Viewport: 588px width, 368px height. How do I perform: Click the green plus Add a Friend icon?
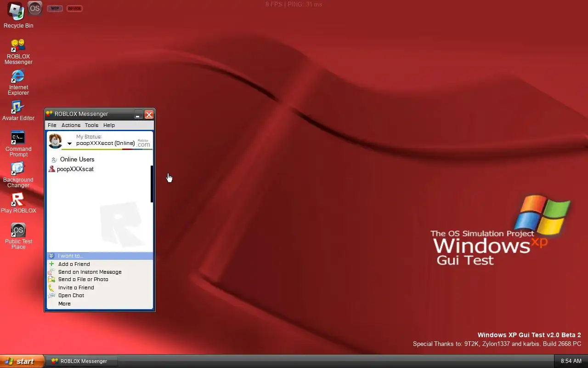[x=52, y=264]
